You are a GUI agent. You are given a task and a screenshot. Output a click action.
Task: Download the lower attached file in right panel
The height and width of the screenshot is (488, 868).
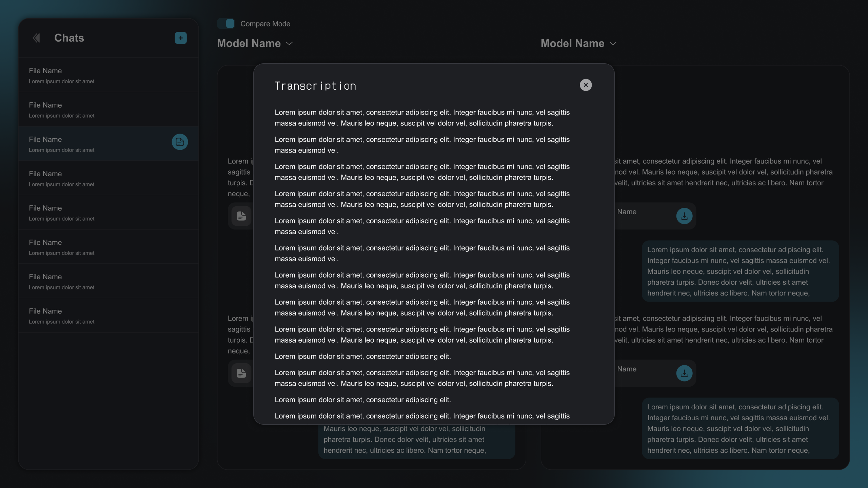tap(684, 373)
